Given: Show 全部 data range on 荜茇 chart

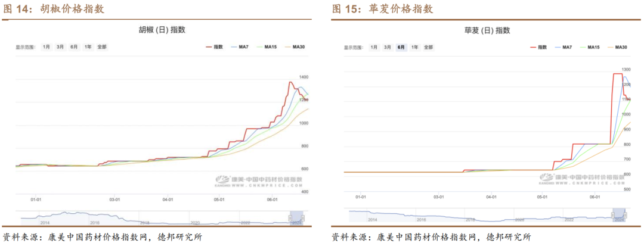Looking at the screenshot, I should pos(428,47).
